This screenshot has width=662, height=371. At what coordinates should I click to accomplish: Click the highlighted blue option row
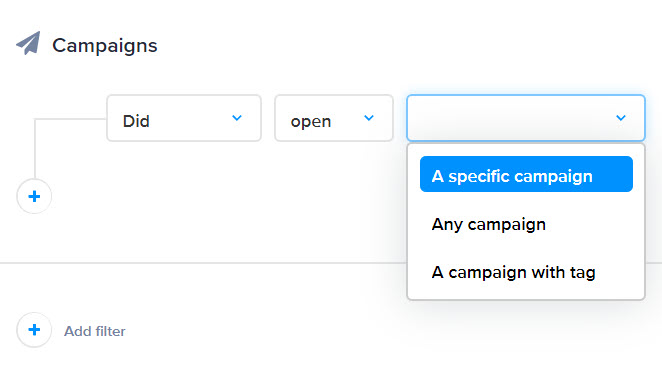[x=526, y=174]
